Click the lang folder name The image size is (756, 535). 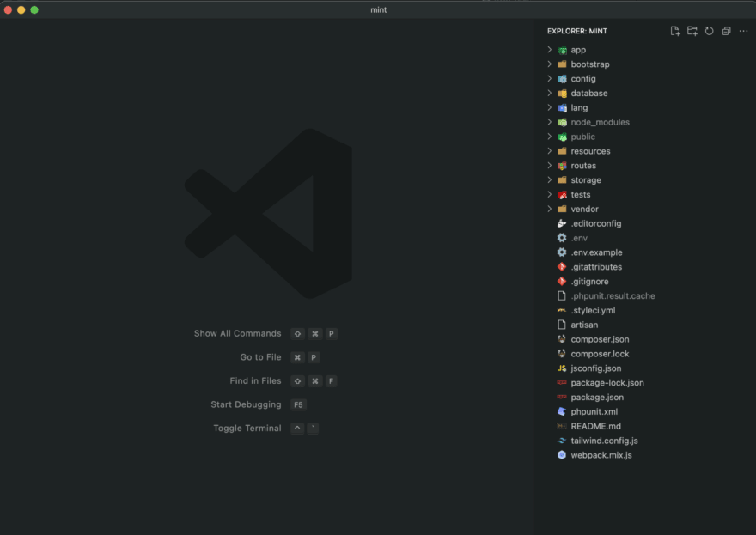579,107
